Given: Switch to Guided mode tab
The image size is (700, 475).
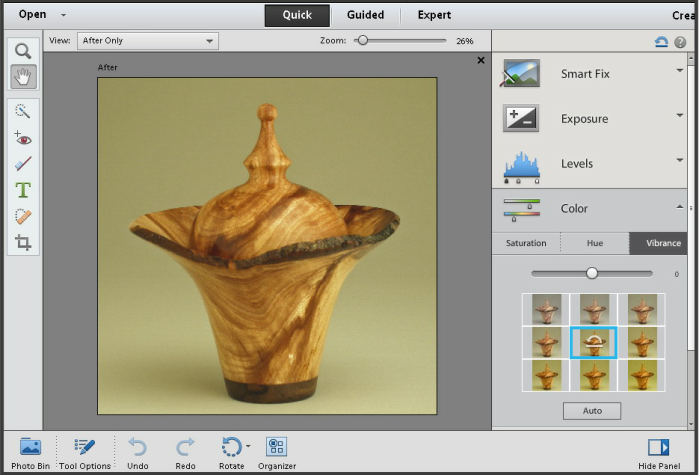Looking at the screenshot, I should pos(367,15).
